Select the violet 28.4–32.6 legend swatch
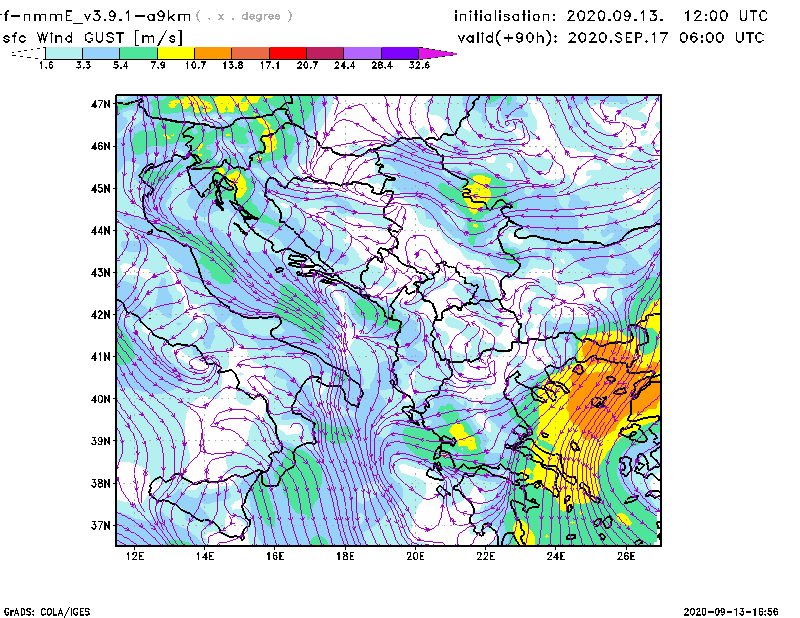The width and height of the screenshot is (800, 618). click(400, 53)
